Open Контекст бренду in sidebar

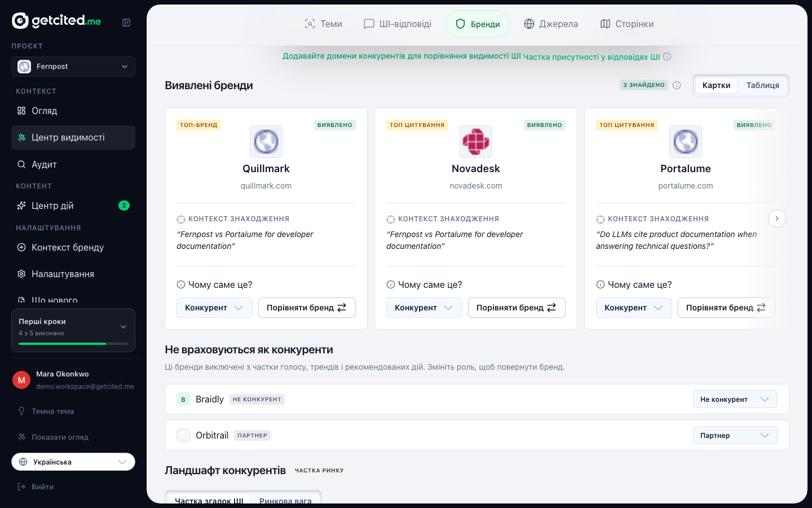tap(73, 247)
